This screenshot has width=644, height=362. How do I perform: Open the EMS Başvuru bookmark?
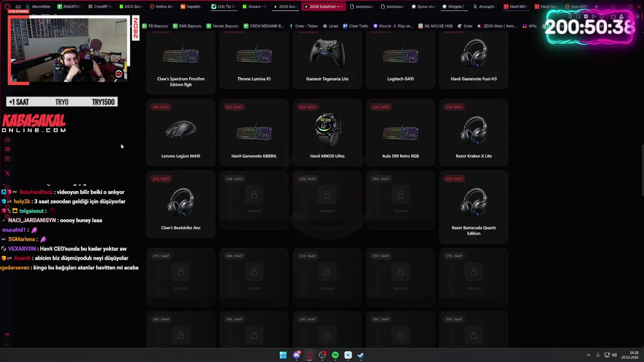[x=187, y=26]
